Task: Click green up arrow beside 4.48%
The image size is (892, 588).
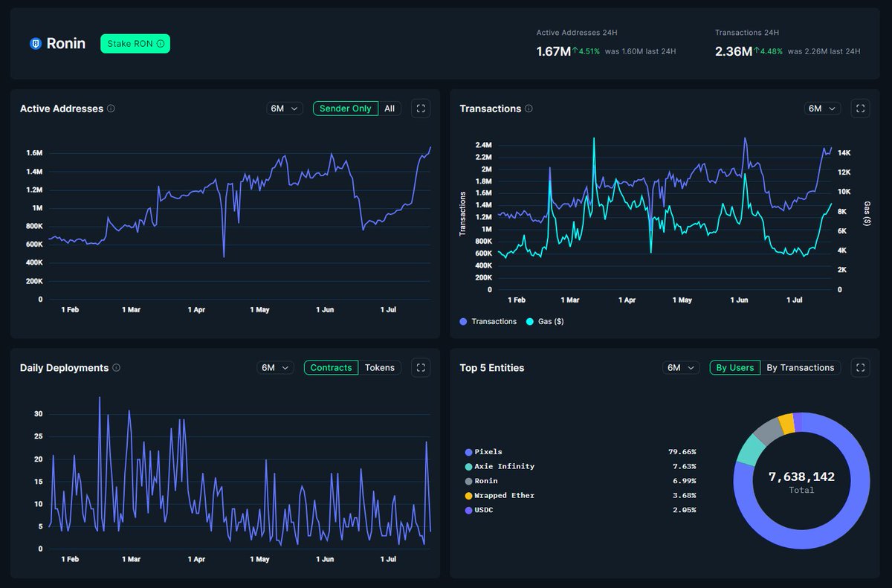Action: [x=757, y=51]
